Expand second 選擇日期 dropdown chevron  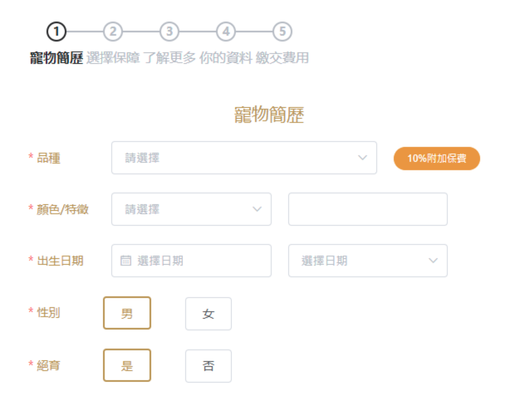pos(433,260)
